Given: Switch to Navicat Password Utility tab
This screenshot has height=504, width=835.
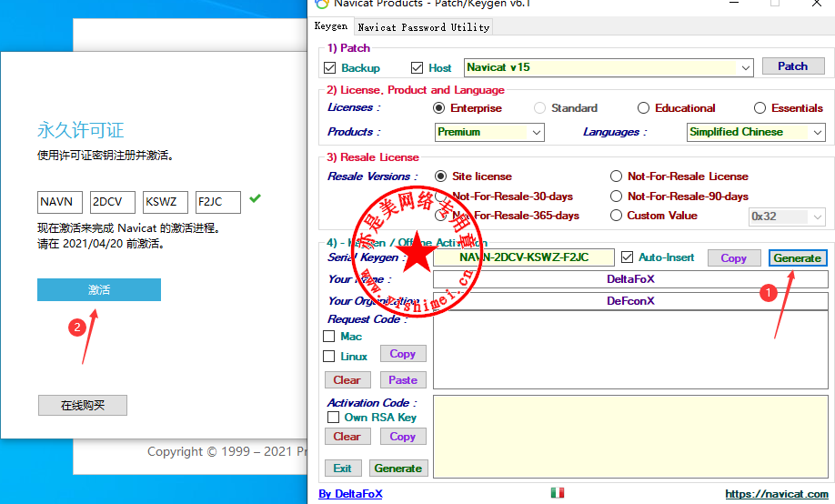Looking at the screenshot, I should click(423, 27).
